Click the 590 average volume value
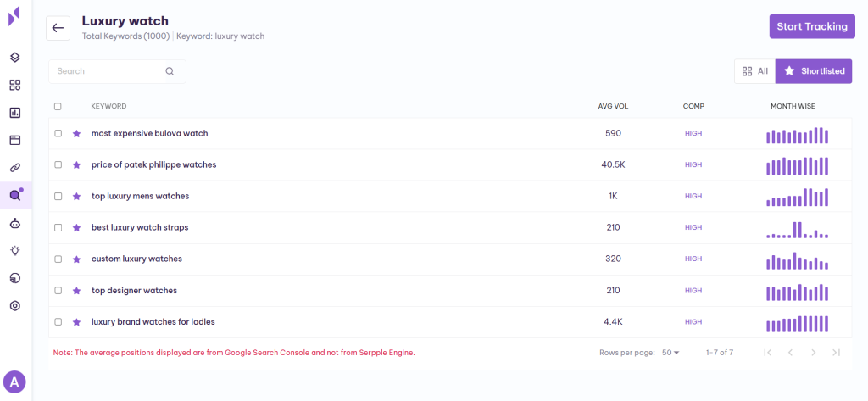Viewport: 868px width, 401px height. [x=613, y=133]
